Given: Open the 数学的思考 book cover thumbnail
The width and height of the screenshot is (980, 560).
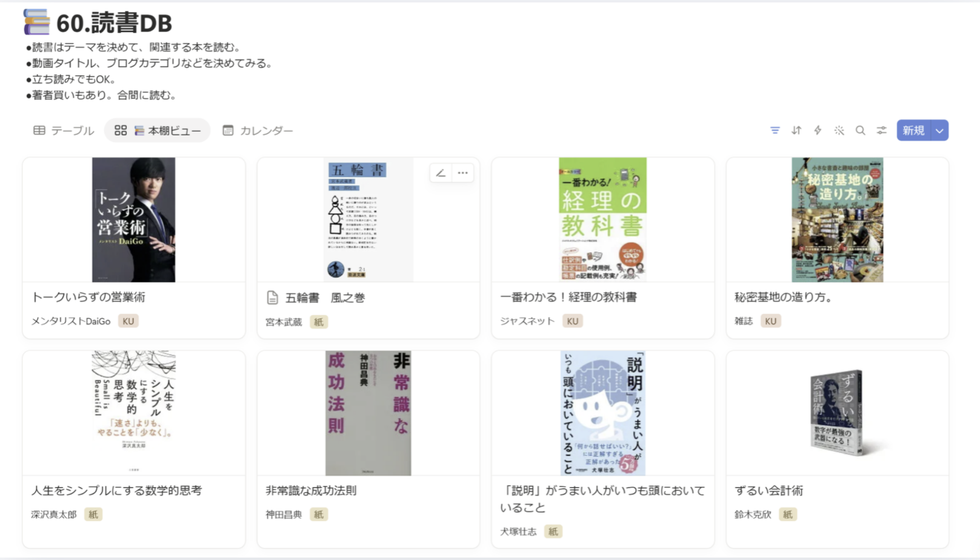Looking at the screenshot, I should click(133, 413).
